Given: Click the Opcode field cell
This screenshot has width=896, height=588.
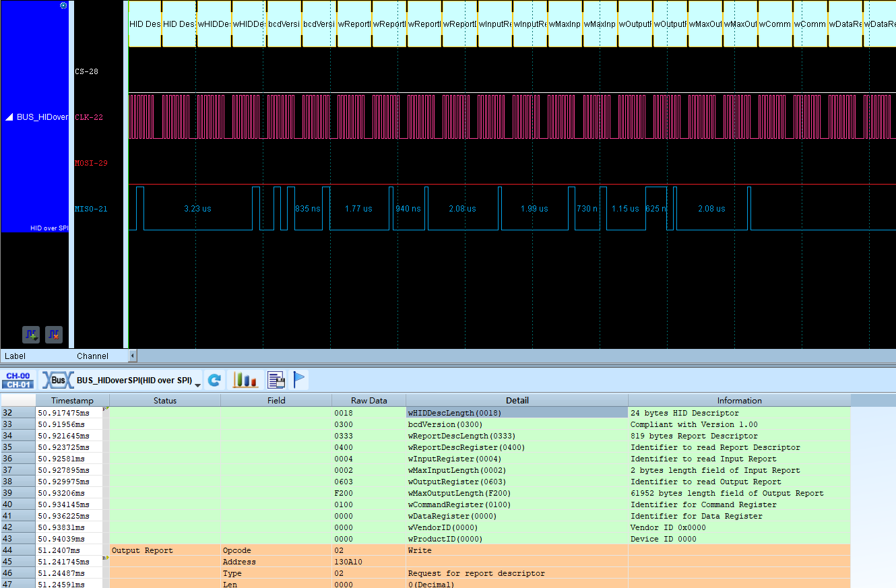Looking at the screenshot, I should pos(276,550).
